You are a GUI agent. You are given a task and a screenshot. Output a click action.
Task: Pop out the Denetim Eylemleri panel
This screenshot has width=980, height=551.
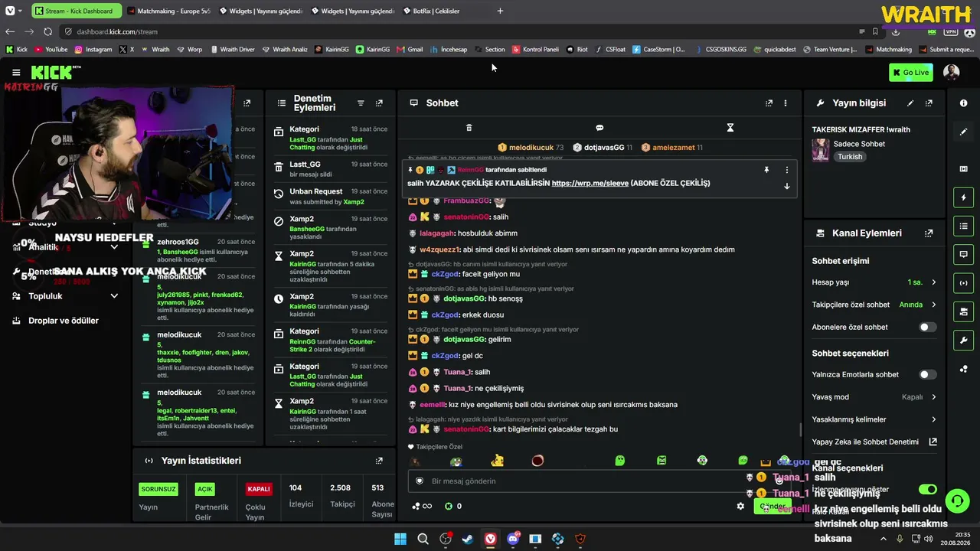point(379,103)
